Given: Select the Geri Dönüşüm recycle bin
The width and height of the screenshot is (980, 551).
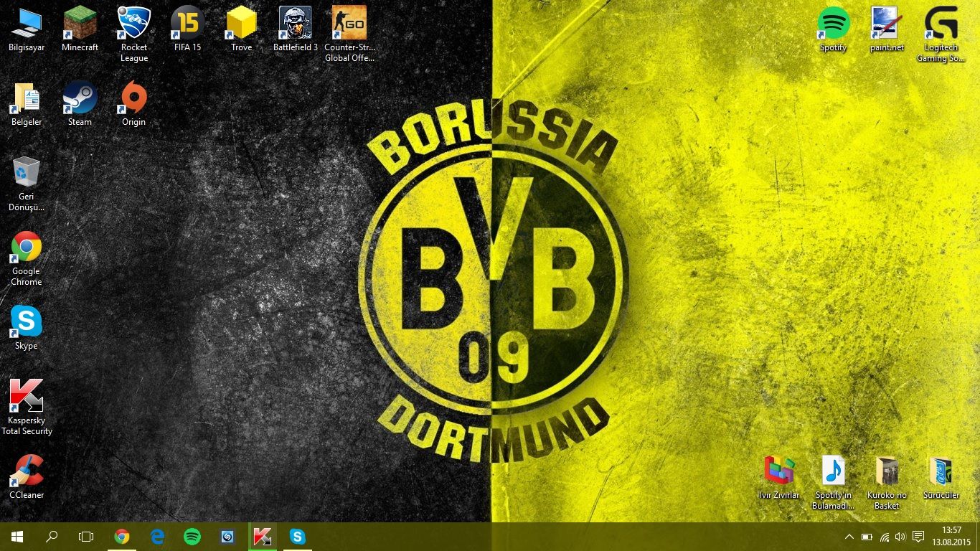Looking at the screenshot, I should click(x=27, y=184).
